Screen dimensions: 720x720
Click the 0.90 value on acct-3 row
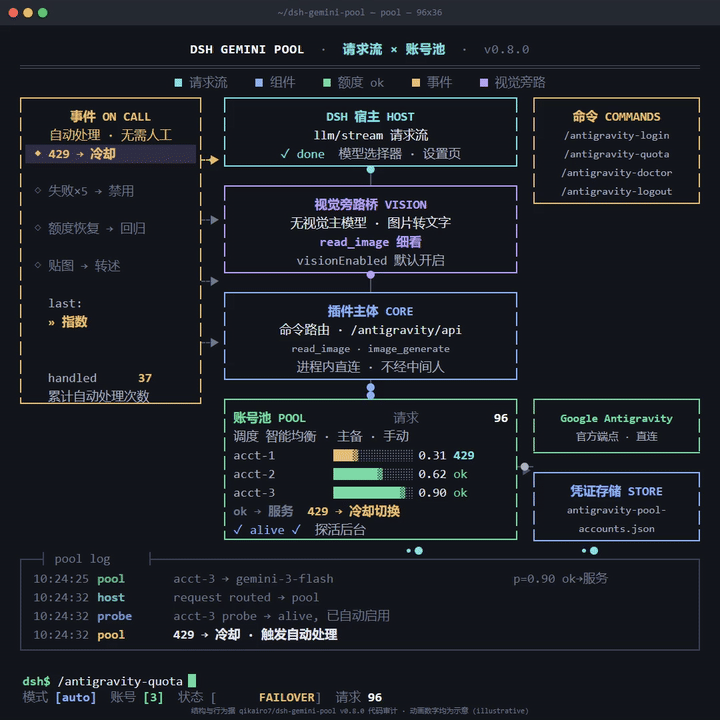pyautogui.click(x=432, y=493)
